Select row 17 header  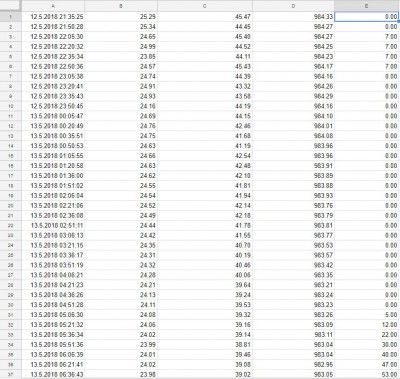11,176
